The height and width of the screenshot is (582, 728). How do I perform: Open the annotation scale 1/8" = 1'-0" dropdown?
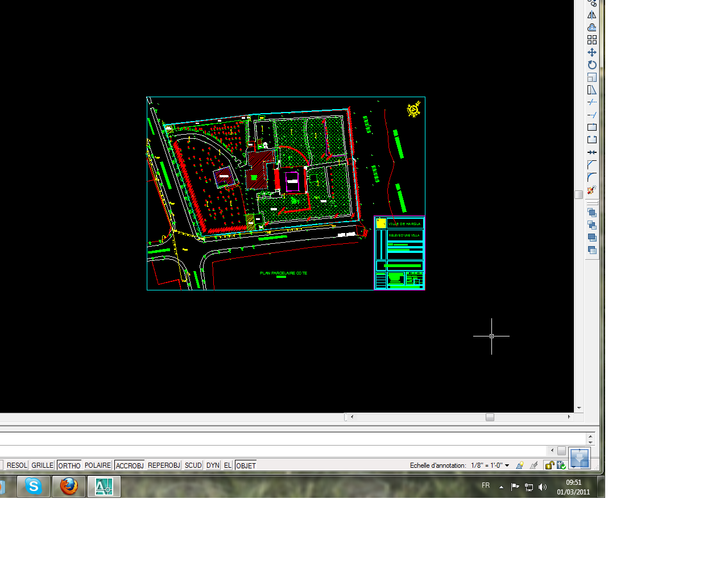click(x=490, y=465)
